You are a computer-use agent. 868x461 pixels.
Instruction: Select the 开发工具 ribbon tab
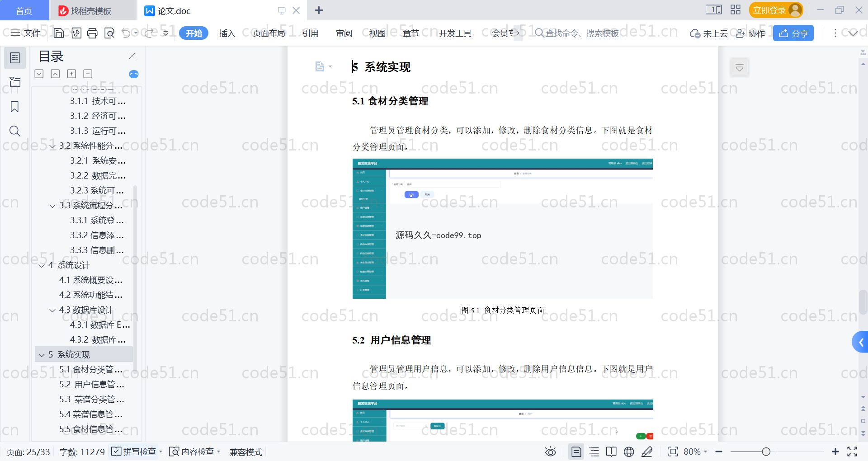pyautogui.click(x=455, y=33)
